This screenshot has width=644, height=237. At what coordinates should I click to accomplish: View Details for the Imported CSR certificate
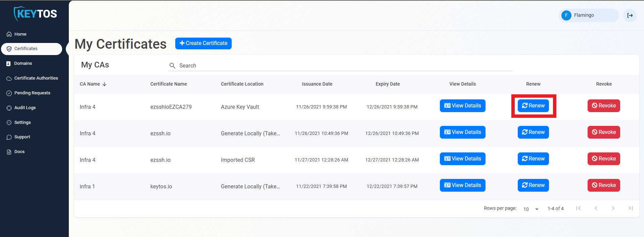pos(462,159)
